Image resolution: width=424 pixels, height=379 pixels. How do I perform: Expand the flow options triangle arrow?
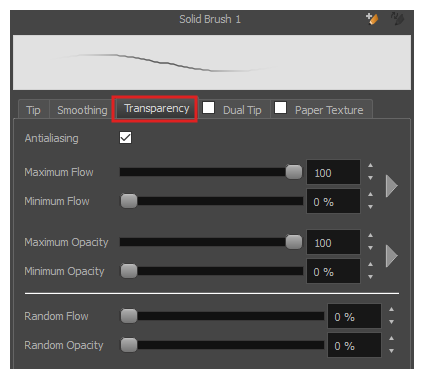392,186
